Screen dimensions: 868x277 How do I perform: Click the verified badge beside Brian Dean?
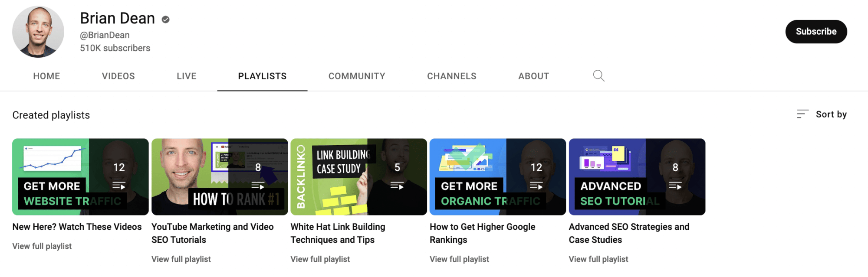point(165,20)
